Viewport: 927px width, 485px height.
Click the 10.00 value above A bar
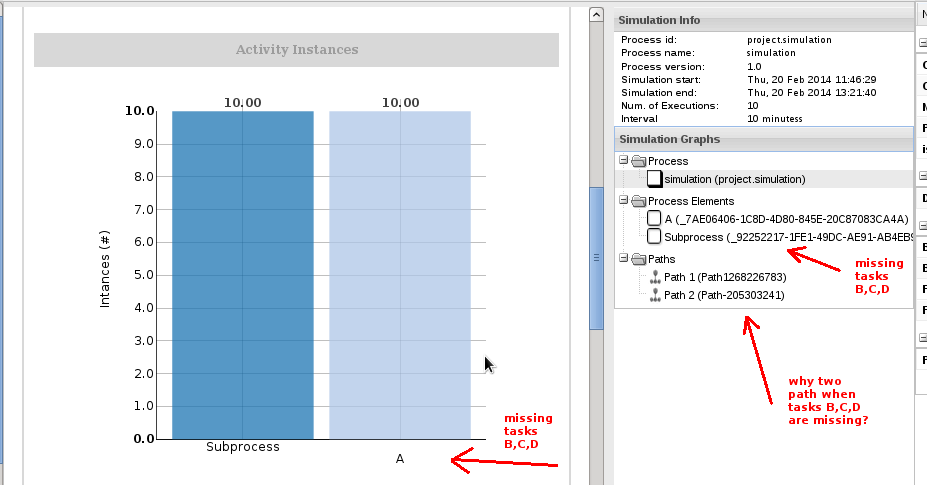click(400, 102)
